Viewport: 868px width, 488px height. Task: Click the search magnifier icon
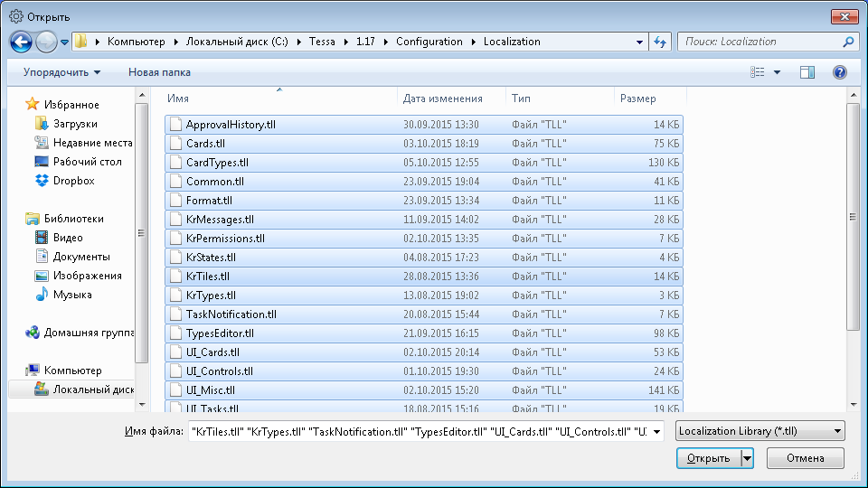point(849,42)
